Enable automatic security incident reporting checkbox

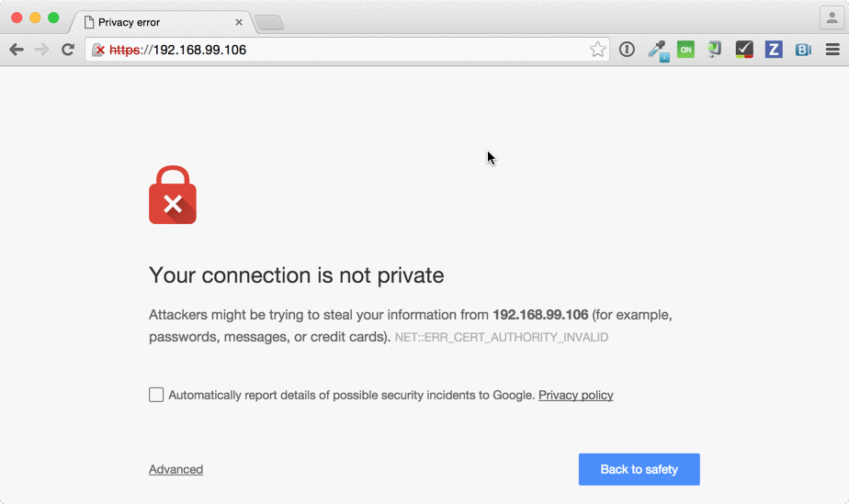(x=156, y=395)
